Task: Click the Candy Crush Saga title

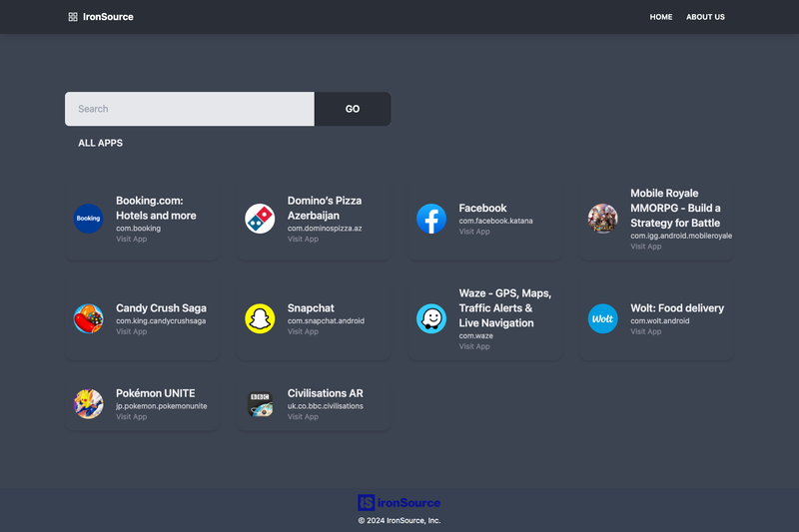Action: 161,308
